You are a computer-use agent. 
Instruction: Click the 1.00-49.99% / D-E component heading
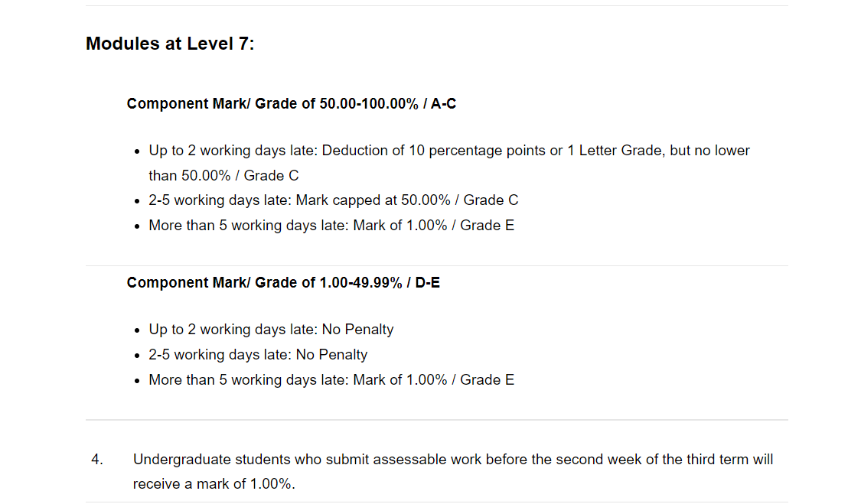coord(283,283)
